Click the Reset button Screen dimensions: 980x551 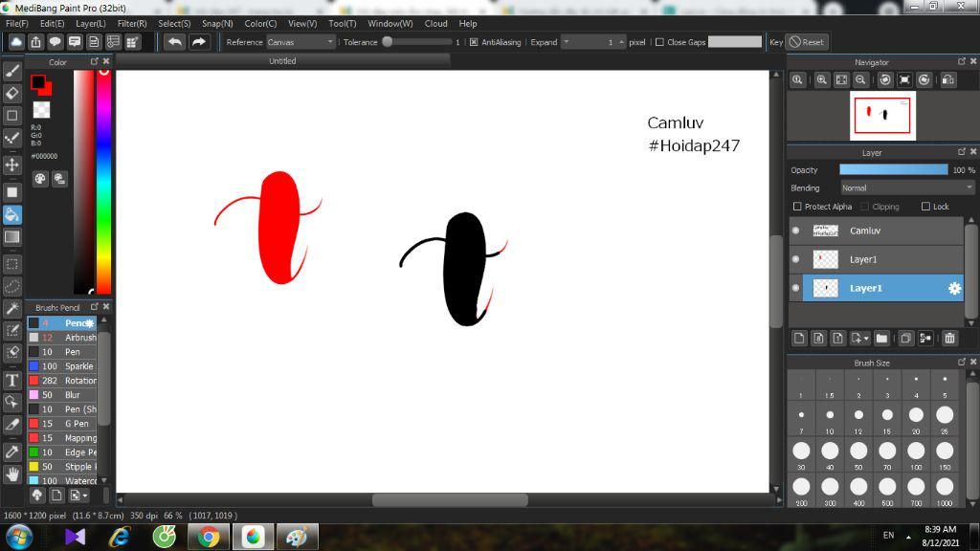click(x=806, y=42)
